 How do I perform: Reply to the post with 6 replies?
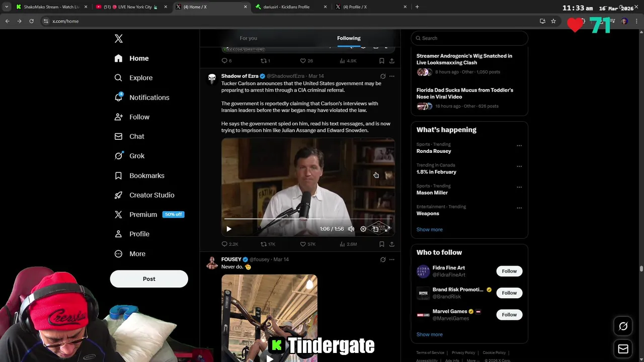tap(226, 61)
